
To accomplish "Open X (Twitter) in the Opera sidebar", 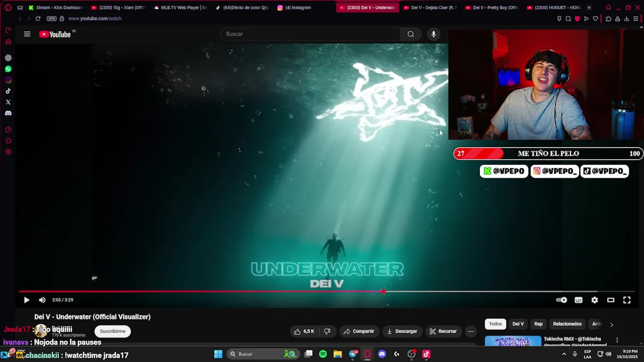I will coord(8,102).
